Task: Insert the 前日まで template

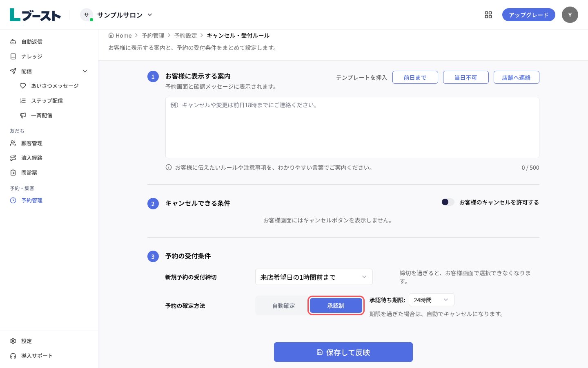Action: (x=415, y=77)
